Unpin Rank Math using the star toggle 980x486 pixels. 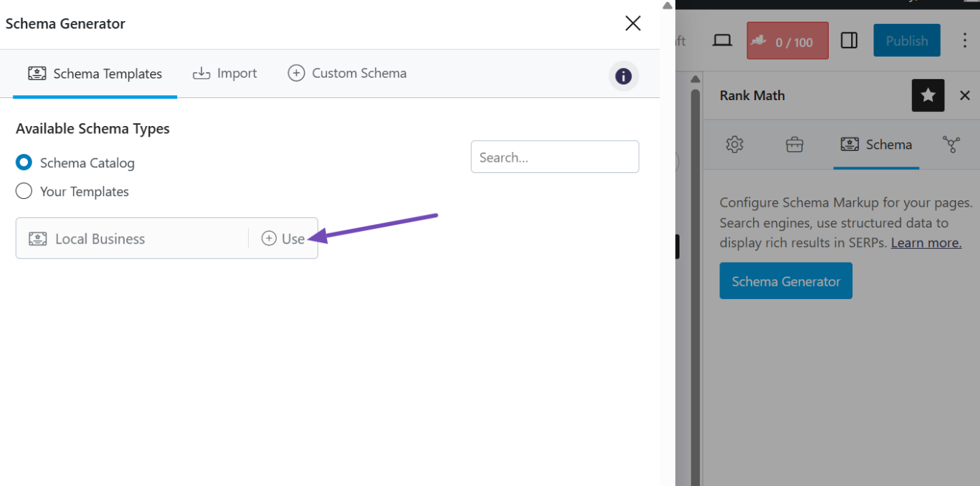(927, 95)
